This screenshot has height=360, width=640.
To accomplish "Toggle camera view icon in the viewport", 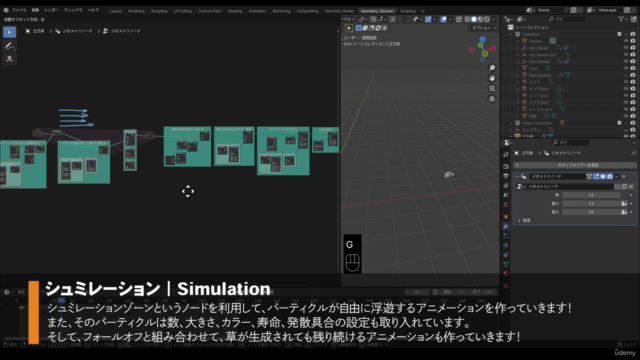I will click(492, 88).
